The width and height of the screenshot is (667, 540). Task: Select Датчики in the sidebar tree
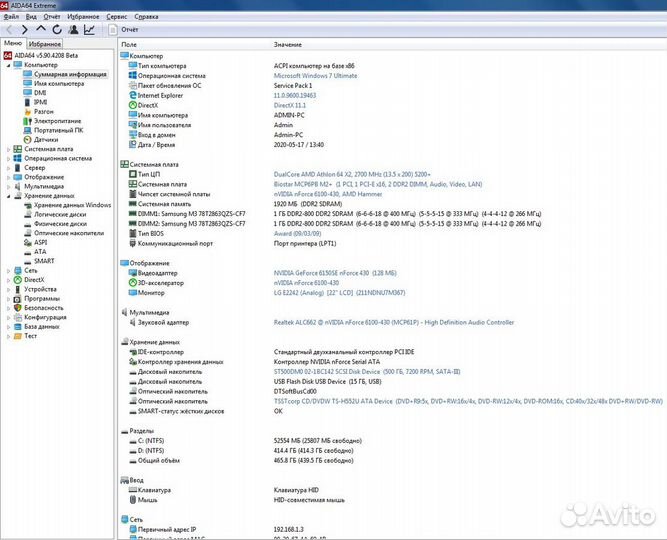tap(45, 139)
